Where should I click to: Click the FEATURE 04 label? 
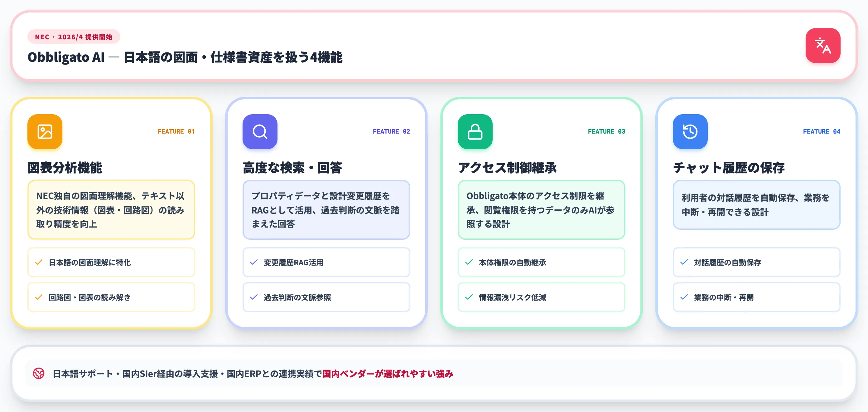(821, 132)
